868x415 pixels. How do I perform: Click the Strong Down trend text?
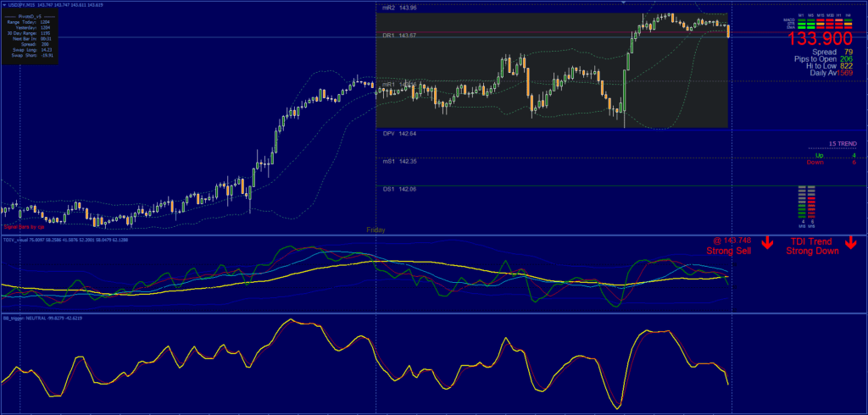coord(812,251)
